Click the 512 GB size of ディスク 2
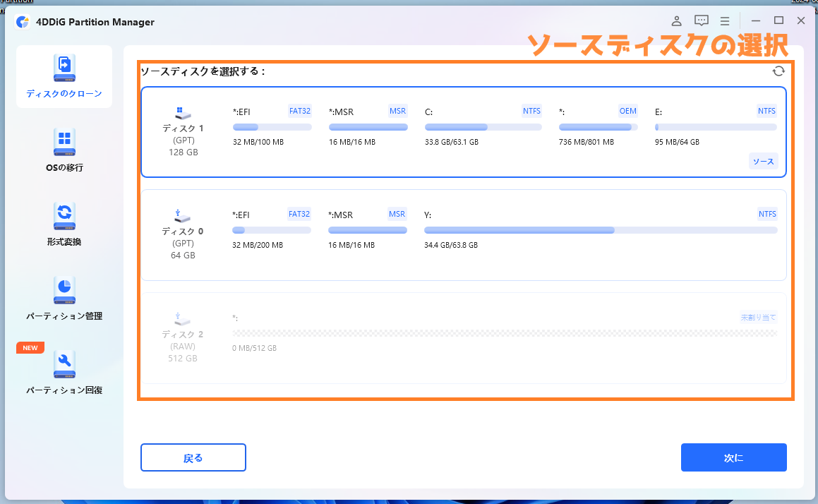The image size is (818, 504). click(183, 359)
